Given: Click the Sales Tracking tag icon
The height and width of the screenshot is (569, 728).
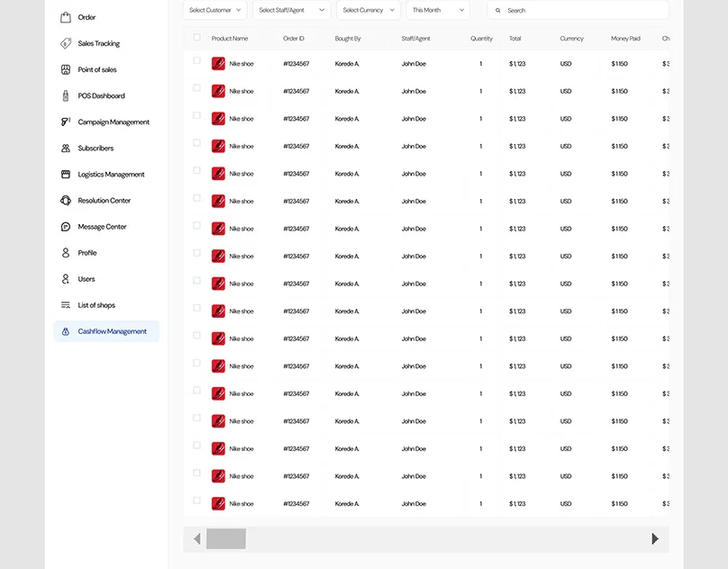Looking at the screenshot, I should pyautogui.click(x=66, y=43).
